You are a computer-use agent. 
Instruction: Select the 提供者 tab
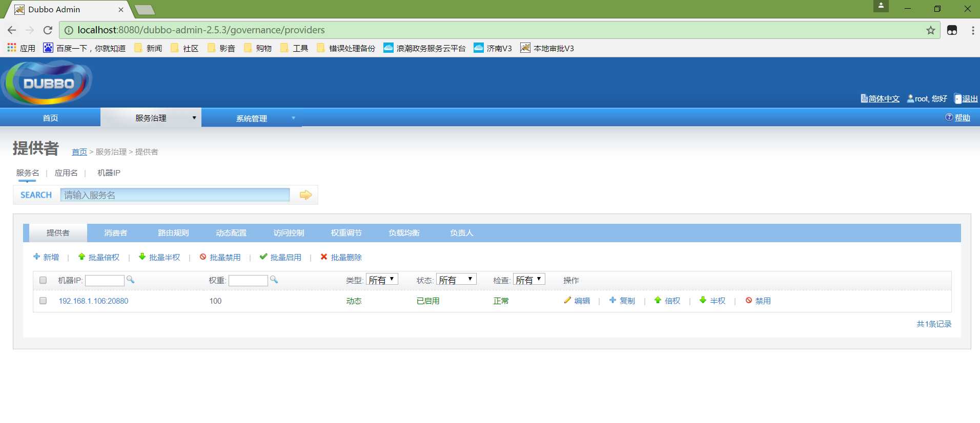pos(58,233)
